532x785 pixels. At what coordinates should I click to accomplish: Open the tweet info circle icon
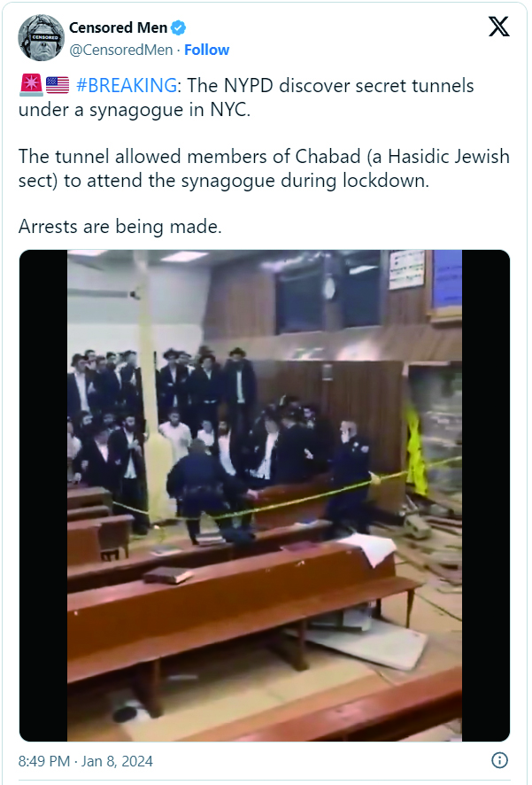tap(499, 760)
